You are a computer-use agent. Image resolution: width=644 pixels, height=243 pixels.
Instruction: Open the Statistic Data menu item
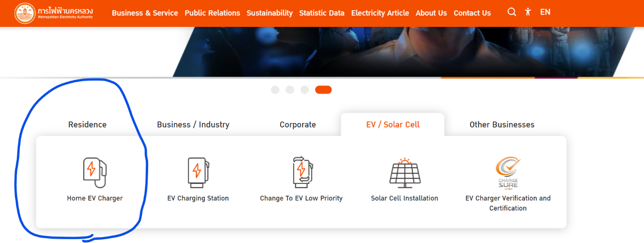pos(322,13)
